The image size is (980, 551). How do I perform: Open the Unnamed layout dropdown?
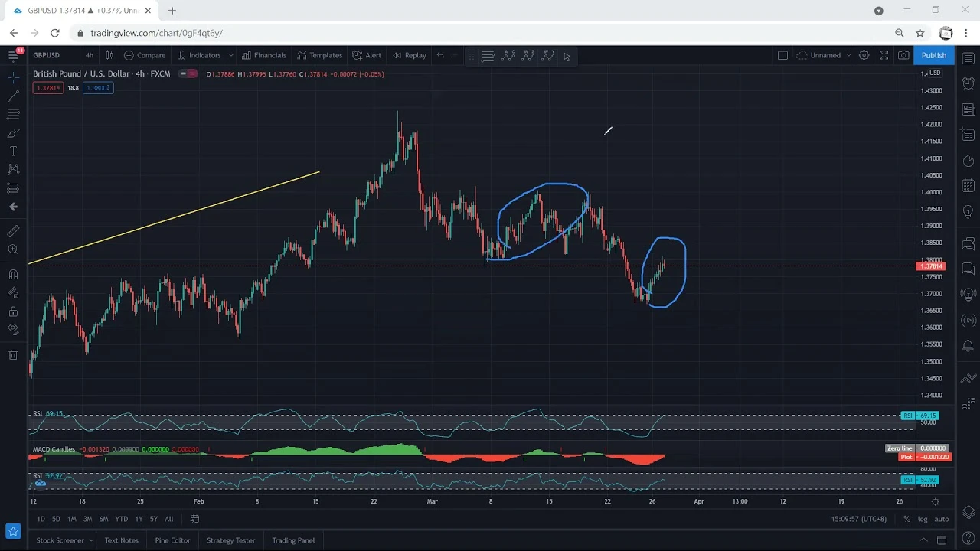tap(823, 55)
